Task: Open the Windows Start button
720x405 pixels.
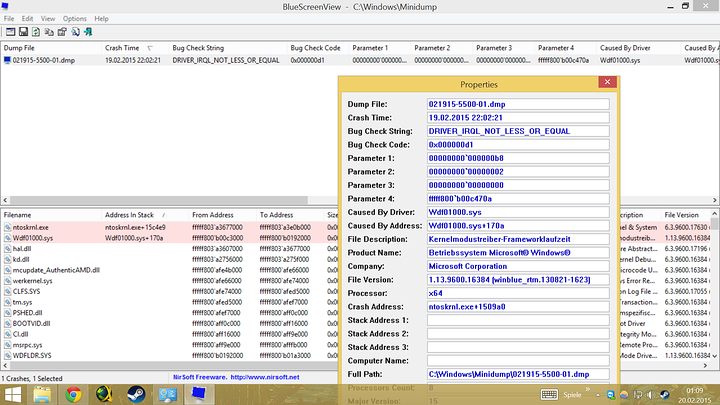Action: [x=13, y=394]
